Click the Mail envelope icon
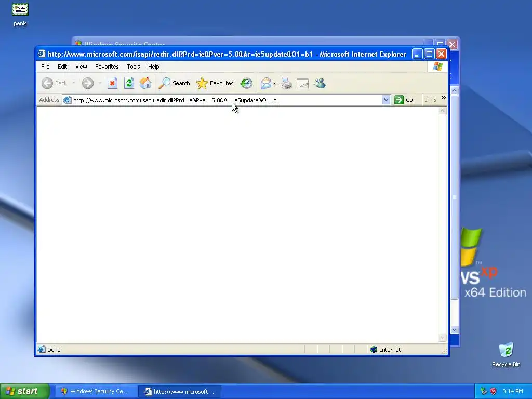532x399 pixels. tap(266, 83)
